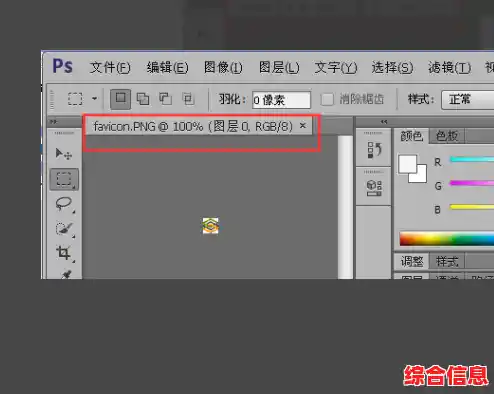Screen dimensions: 494x394
Task: Open the 选择(S) menu
Action: click(x=392, y=68)
